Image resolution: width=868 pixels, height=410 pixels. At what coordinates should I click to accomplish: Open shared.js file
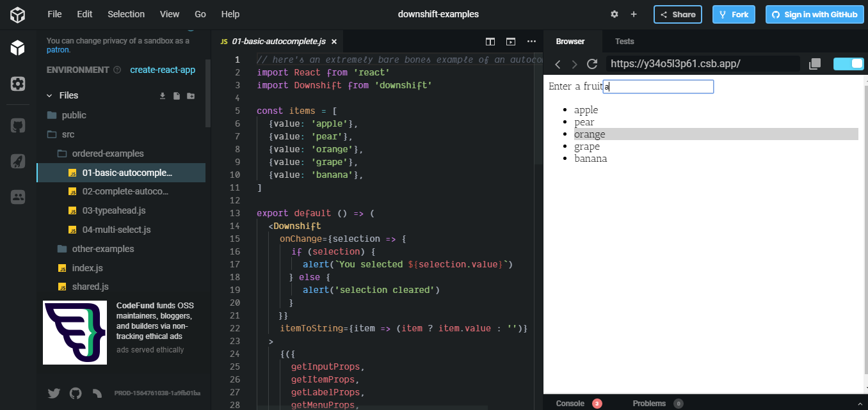[x=122, y=287]
